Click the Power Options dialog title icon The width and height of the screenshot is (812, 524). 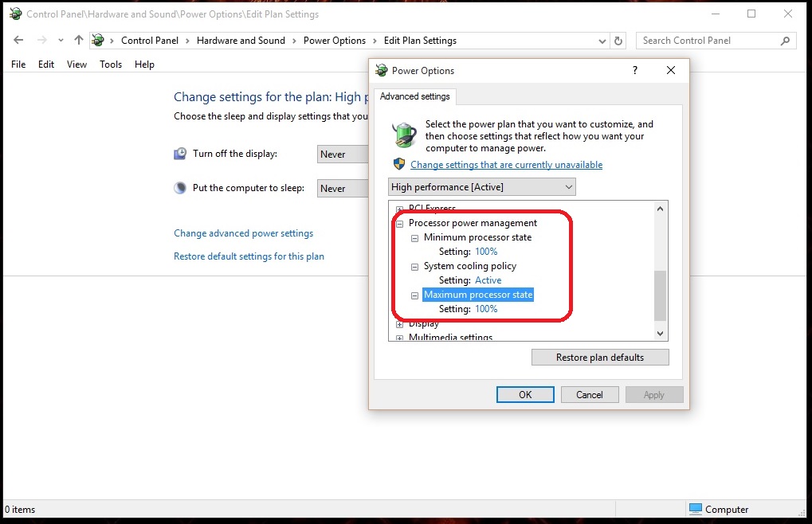click(x=382, y=70)
